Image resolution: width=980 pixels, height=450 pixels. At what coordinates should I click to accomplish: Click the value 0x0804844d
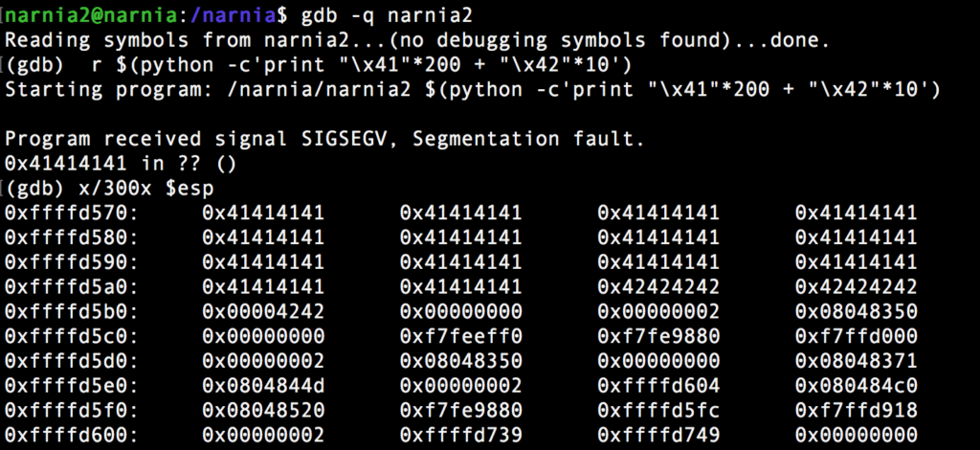point(263,387)
